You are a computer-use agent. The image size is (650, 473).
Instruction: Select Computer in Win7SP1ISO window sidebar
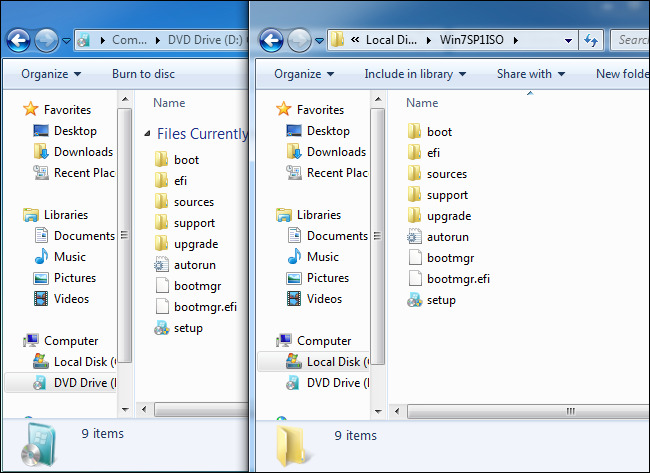point(314,341)
